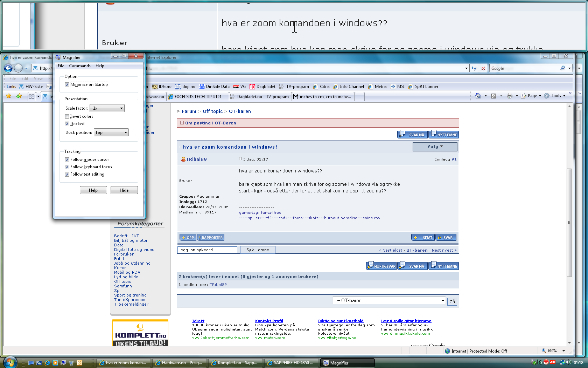The image size is (588, 368).
Task: Open the zoom level dropdown in status bar
Action: (x=563, y=351)
